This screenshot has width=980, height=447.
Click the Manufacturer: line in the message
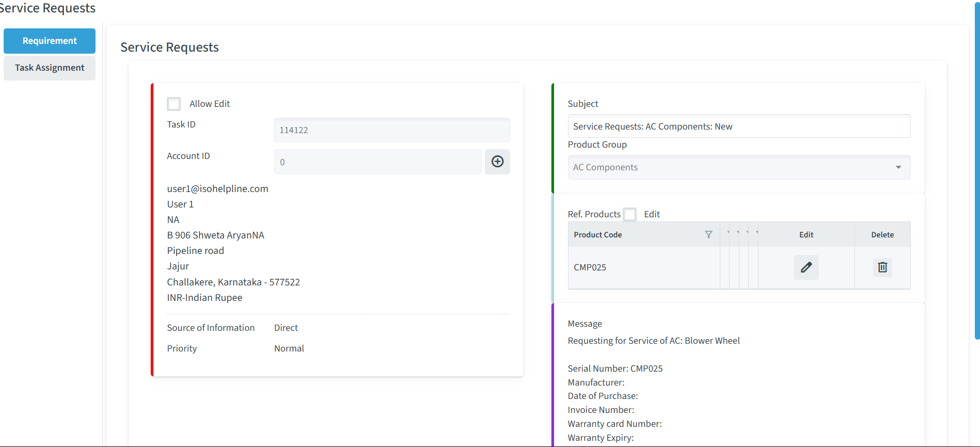click(x=596, y=382)
